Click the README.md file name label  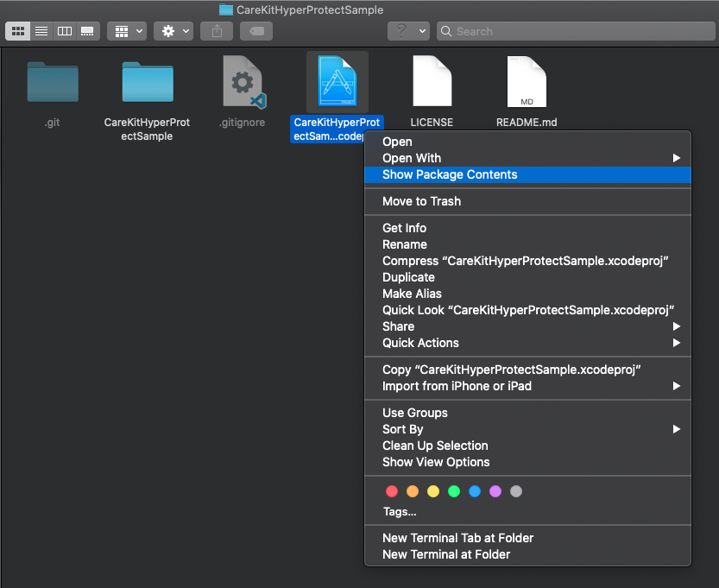pos(527,123)
